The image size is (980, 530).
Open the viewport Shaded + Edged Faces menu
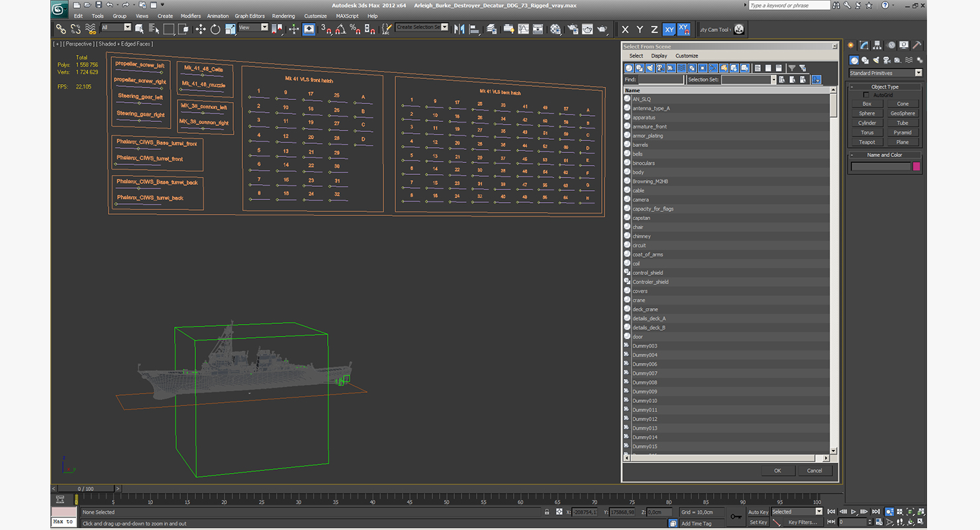pos(124,44)
